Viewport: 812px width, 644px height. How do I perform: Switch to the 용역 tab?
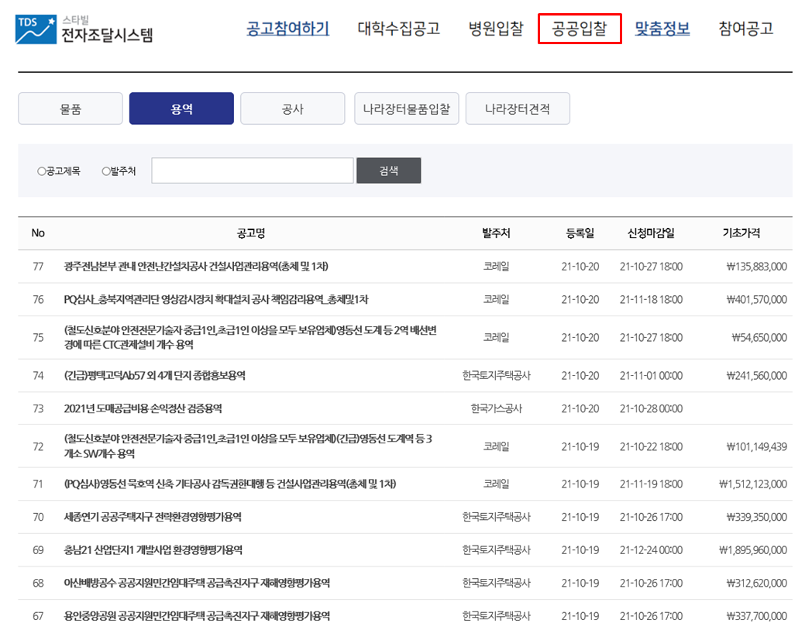click(182, 108)
